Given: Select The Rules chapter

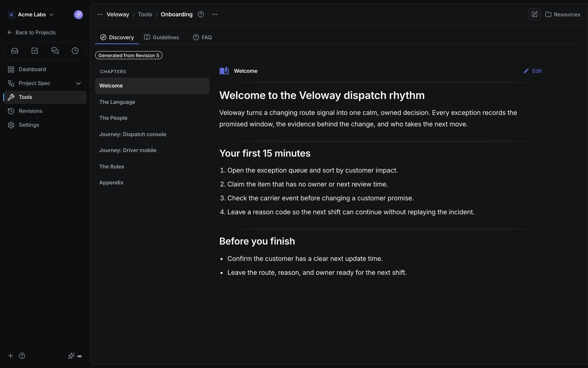Looking at the screenshot, I should point(152,167).
